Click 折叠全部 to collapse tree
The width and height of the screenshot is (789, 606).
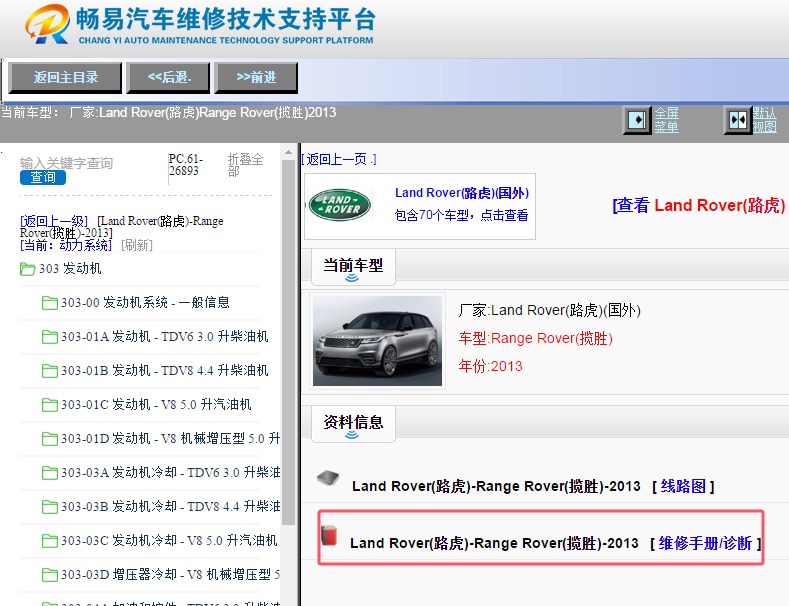click(245, 165)
